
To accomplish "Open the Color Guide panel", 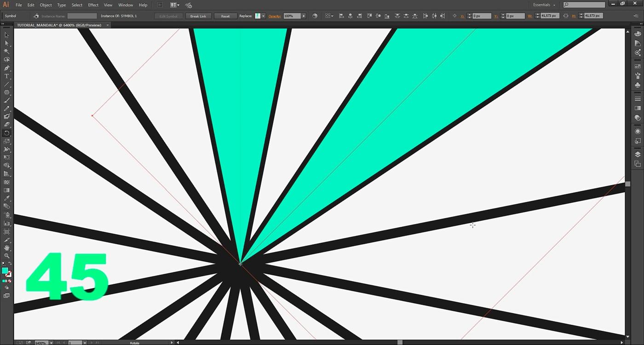I will pyautogui.click(x=638, y=43).
